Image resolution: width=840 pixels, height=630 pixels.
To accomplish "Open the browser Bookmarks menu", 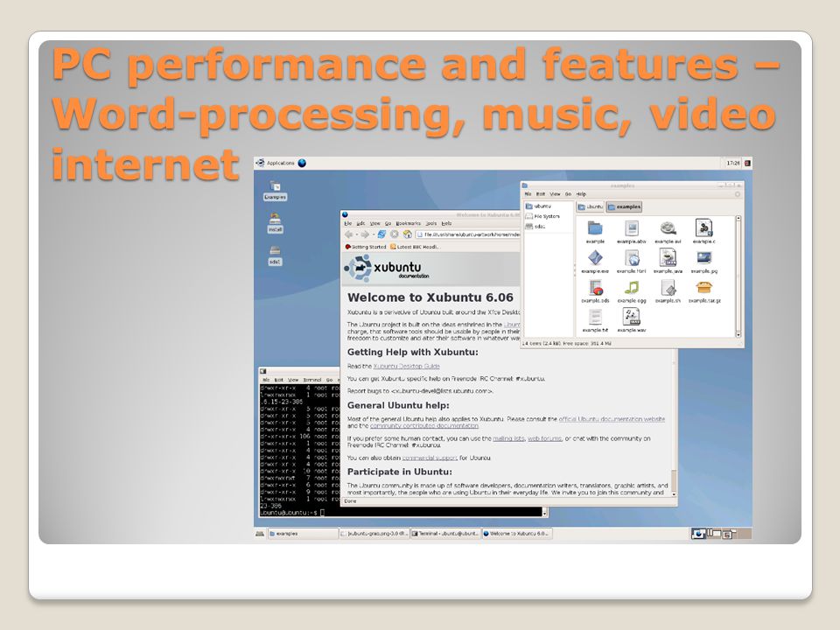I will coord(409,223).
